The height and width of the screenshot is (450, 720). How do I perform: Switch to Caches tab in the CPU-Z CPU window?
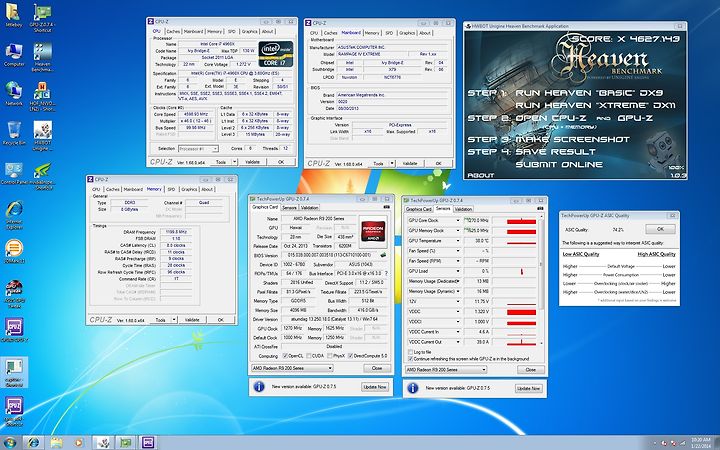click(173, 31)
